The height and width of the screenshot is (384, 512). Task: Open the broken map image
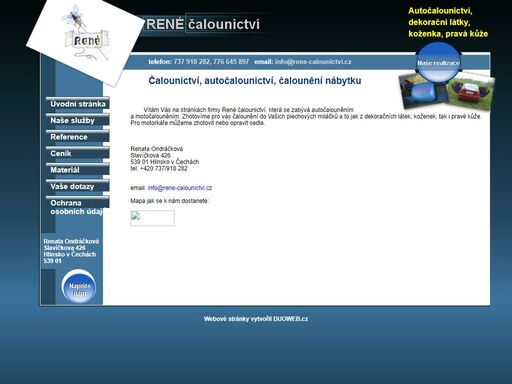[x=152, y=218]
